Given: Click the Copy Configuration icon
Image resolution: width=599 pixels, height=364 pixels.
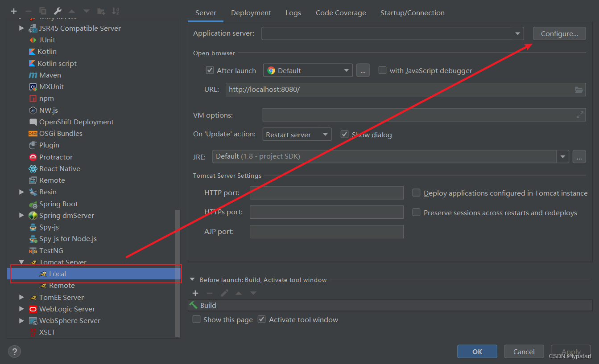Looking at the screenshot, I should tap(43, 11).
